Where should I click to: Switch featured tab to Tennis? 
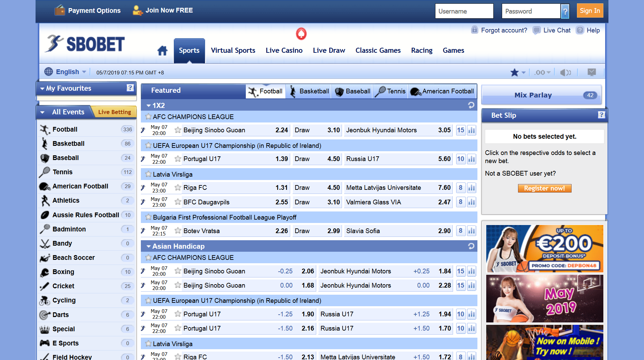coord(390,91)
